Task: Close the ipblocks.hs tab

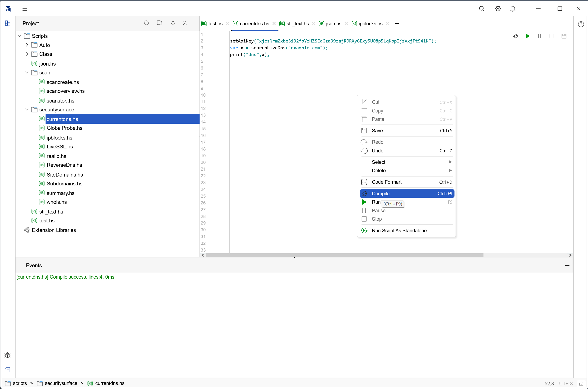Action: click(x=387, y=23)
